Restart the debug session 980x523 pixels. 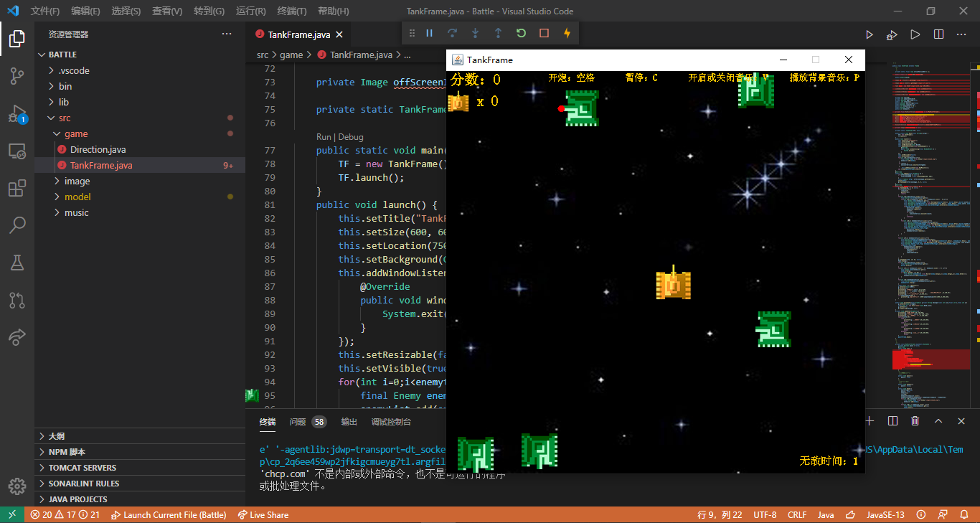point(521,33)
